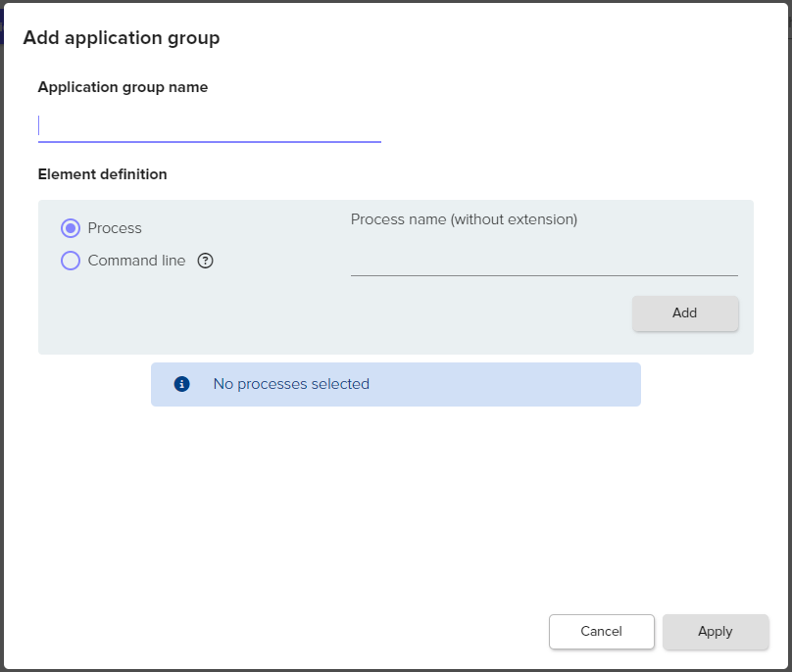Click the "Process" option label text
The image size is (792, 672).
[x=115, y=228]
